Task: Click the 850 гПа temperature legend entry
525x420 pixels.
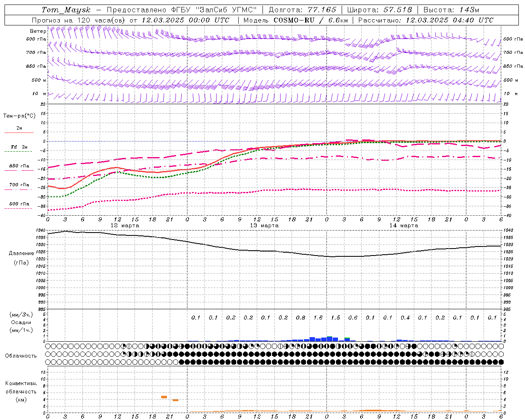Action: point(19,166)
